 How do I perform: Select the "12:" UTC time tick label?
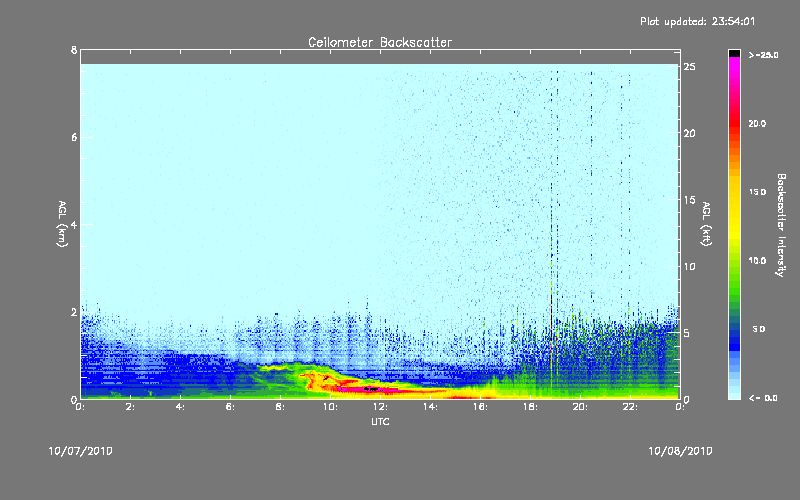tap(381, 407)
